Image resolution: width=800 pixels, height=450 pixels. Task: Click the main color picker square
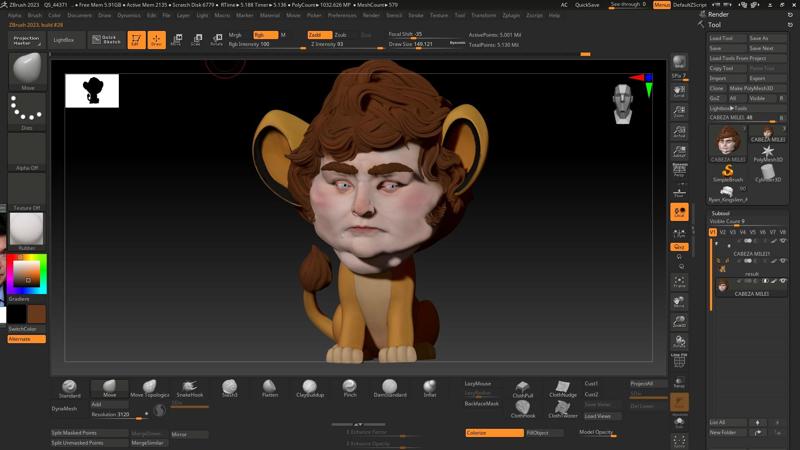[x=25, y=273]
